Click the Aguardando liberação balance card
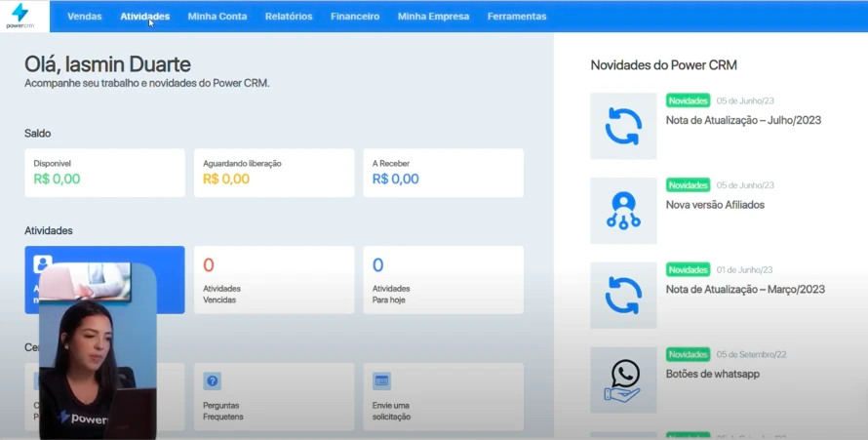 tap(274, 173)
